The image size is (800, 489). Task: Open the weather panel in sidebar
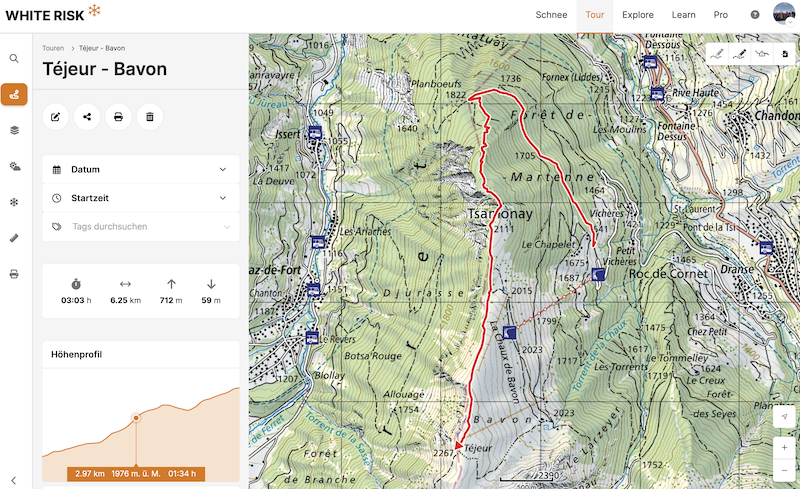click(x=14, y=166)
